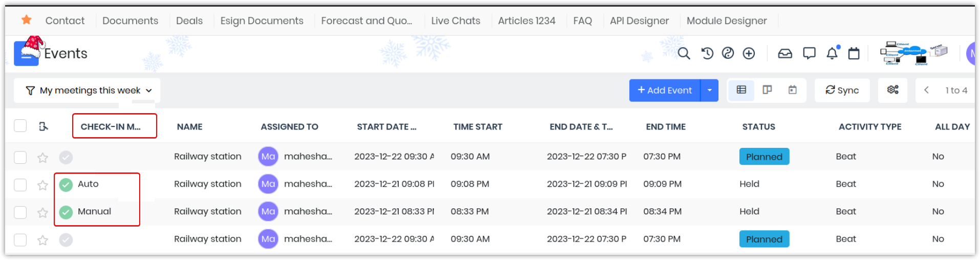Open the list settings gears icon

pos(893,90)
